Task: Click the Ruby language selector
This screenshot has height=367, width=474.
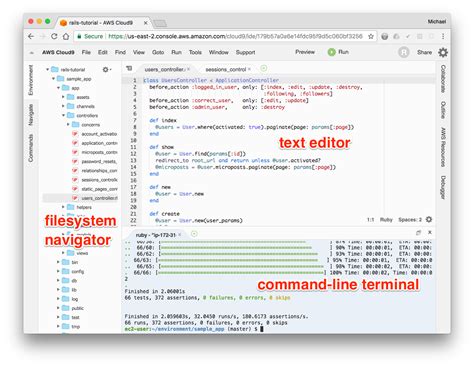Action: 386,219
